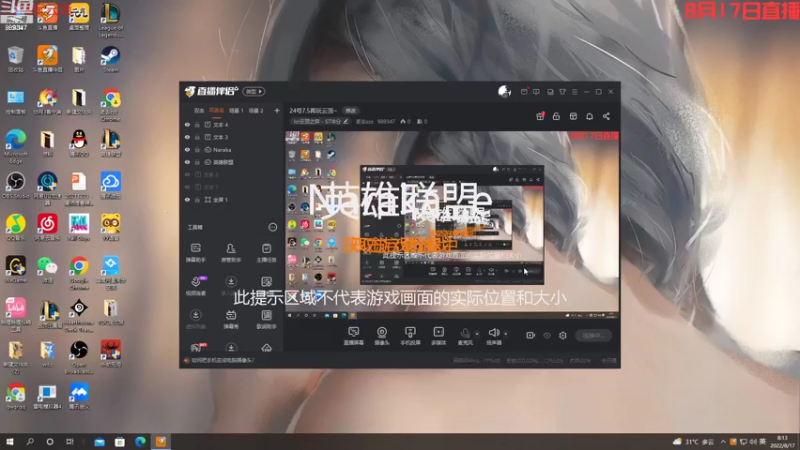Switch to the 场景 2 tab

pos(256,110)
